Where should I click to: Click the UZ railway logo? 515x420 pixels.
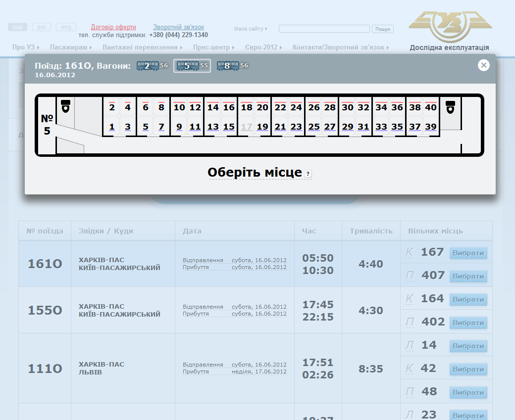click(x=450, y=26)
